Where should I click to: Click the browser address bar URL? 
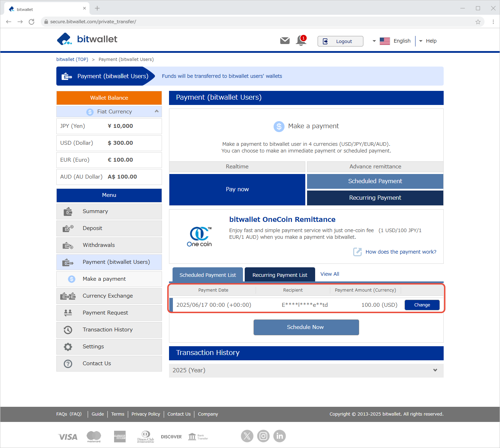[93, 22]
